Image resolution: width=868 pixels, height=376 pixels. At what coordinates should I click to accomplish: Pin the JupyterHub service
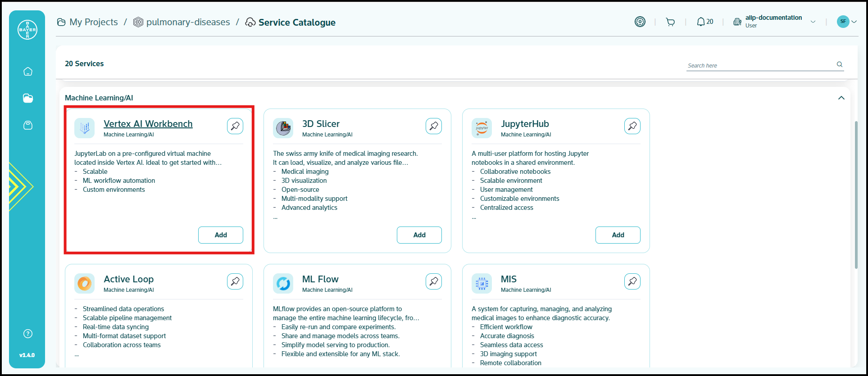click(632, 126)
